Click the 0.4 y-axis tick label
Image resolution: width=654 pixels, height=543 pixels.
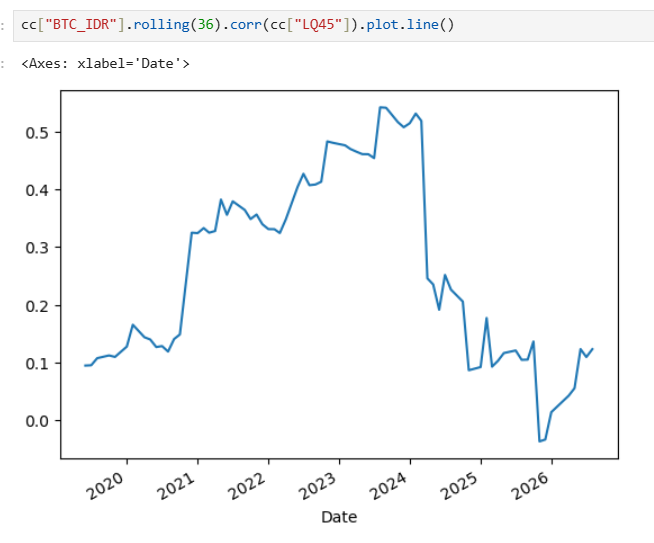coord(37,191)
